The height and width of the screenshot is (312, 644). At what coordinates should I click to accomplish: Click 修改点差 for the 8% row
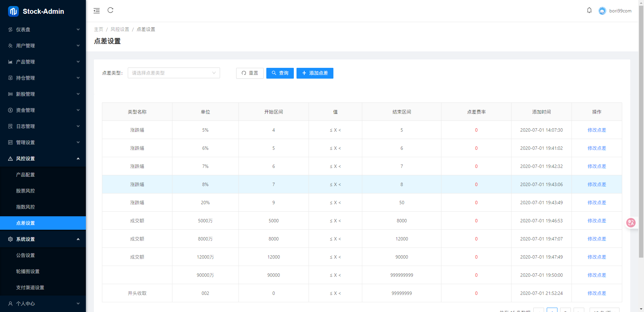click(597, 184)
